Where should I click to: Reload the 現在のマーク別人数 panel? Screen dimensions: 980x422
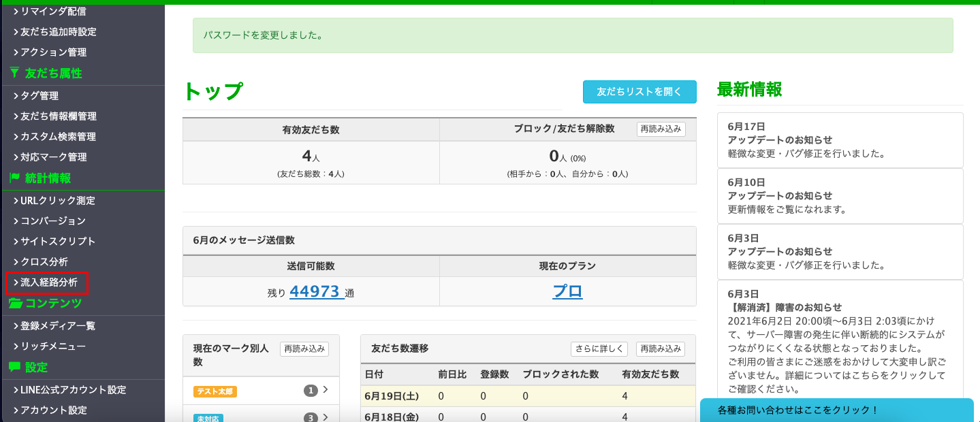pos(304,349)
